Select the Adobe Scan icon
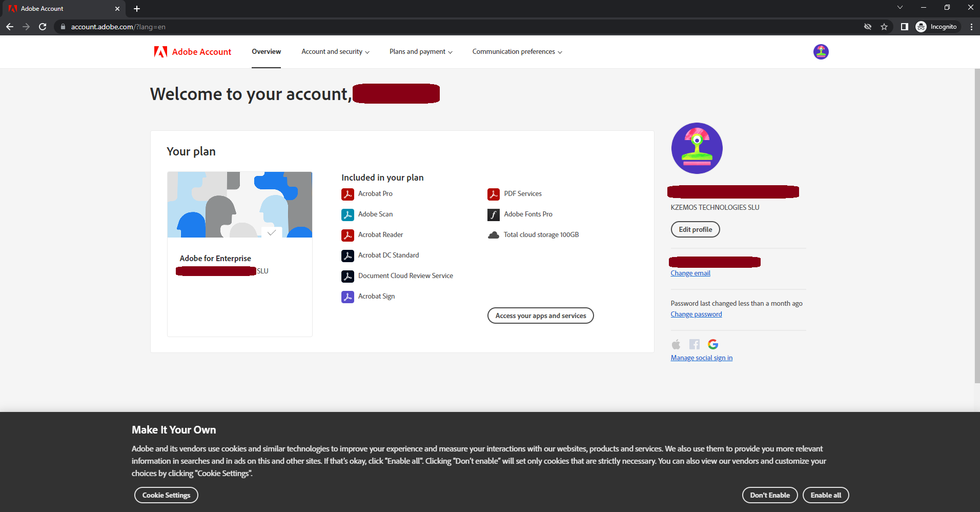Image resolution: width=980 pixels, height=512 pixels. (x=348, y=214)
